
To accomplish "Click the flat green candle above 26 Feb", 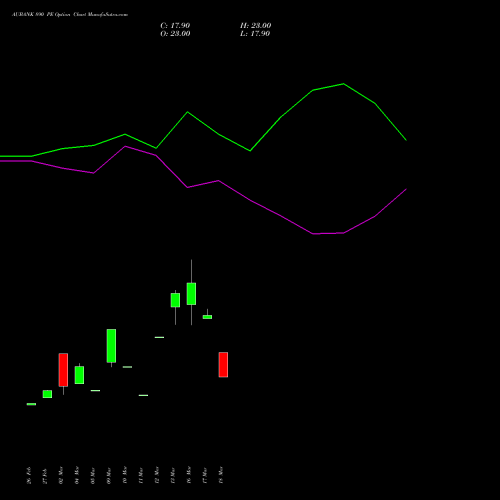I will coord(31,404).
